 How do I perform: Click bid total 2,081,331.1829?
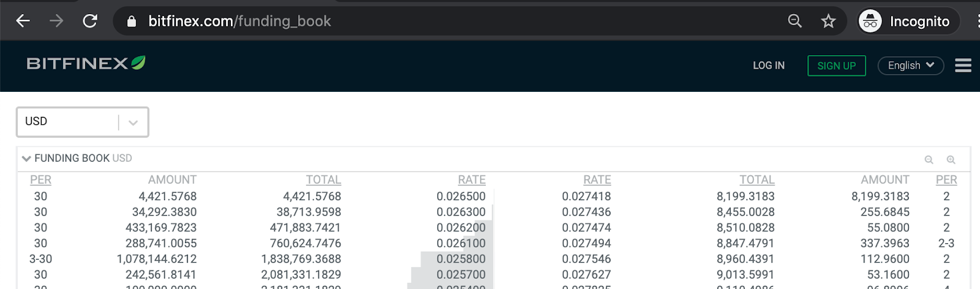(x=301, y=275)
